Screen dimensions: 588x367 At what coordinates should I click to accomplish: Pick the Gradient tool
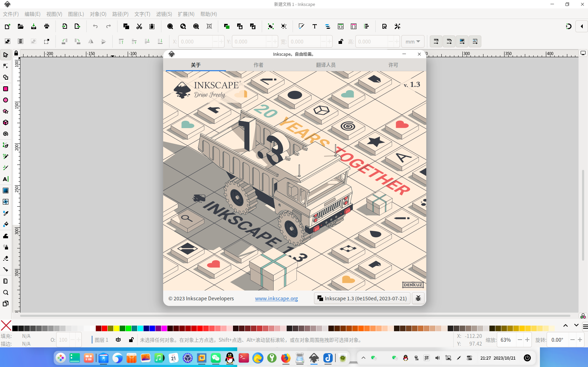[6, 191]
